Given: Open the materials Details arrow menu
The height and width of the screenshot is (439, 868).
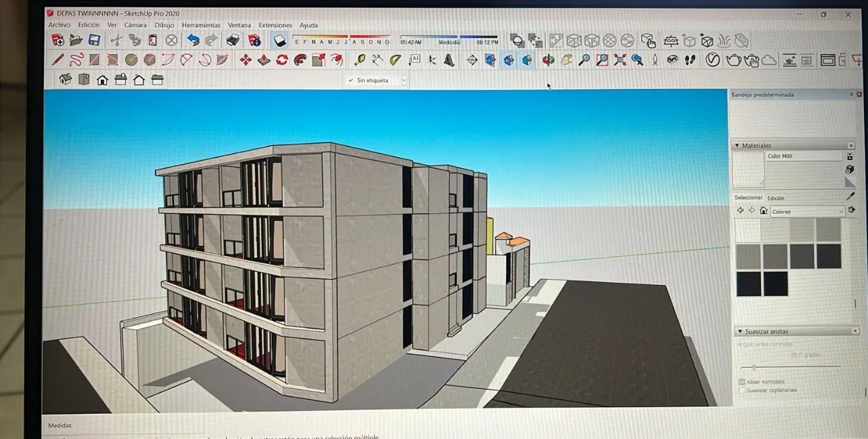Looking at the screenshot, I should 852,210.
